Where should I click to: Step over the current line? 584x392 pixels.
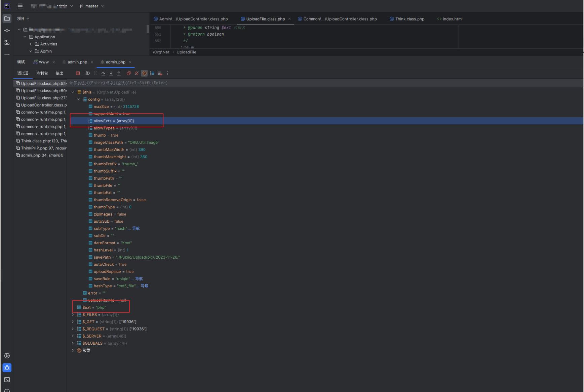[x=103, y=73]
